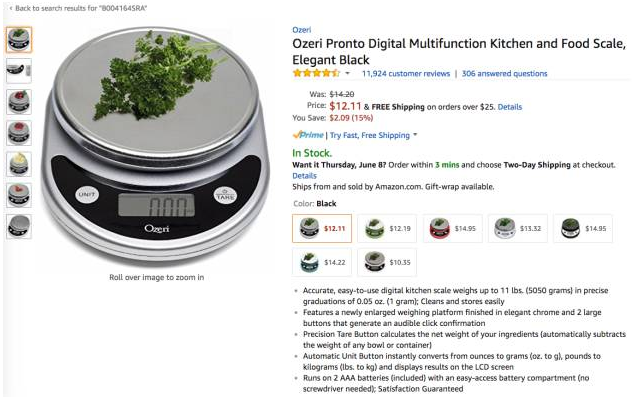Choose the $14.22 teal color swatch
Viewport: 632px width, 400px height.
[322, 262]
